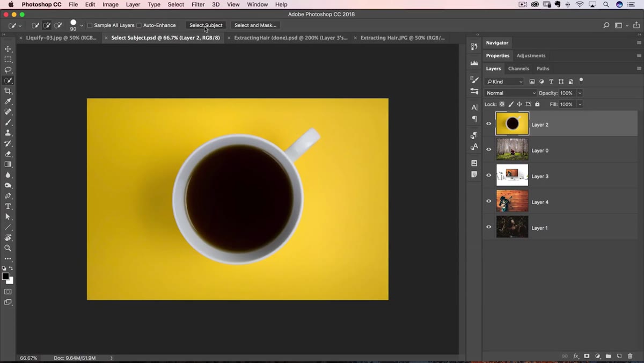The image size is (644, 363).
Task: Click Subtract from Selection brush mode
Action: (x=58, y=25)
